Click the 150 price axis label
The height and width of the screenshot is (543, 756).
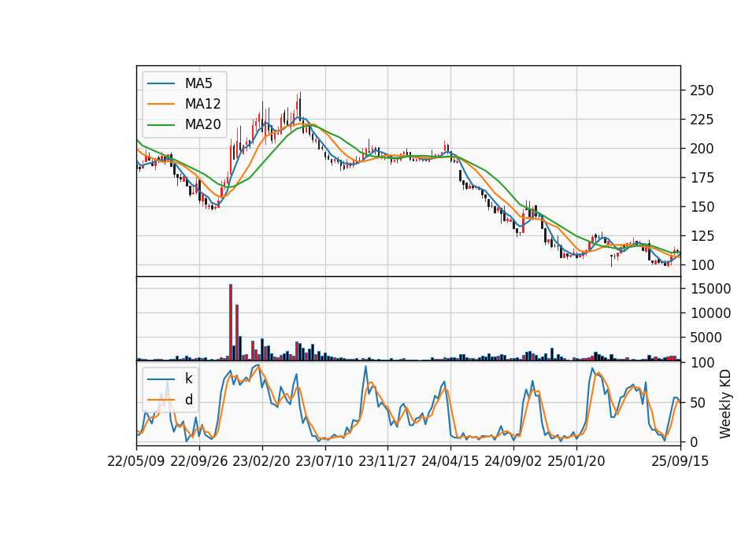[x=702, y=207]
